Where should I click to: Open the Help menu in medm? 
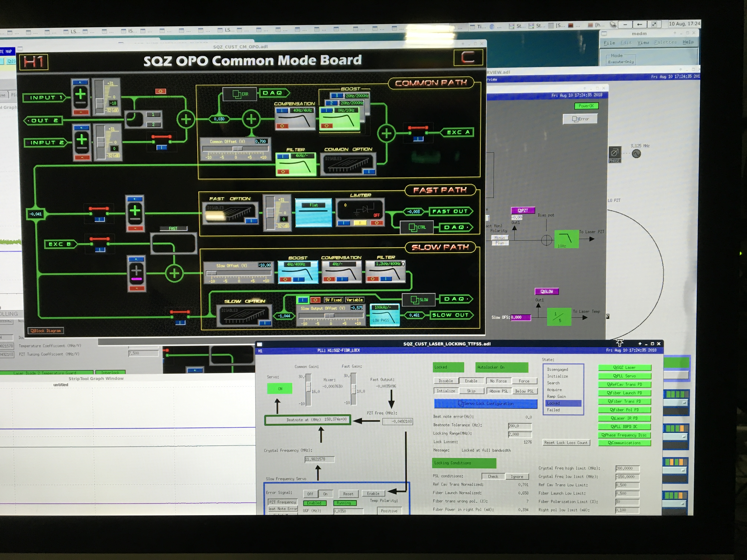tap(688, 42)
